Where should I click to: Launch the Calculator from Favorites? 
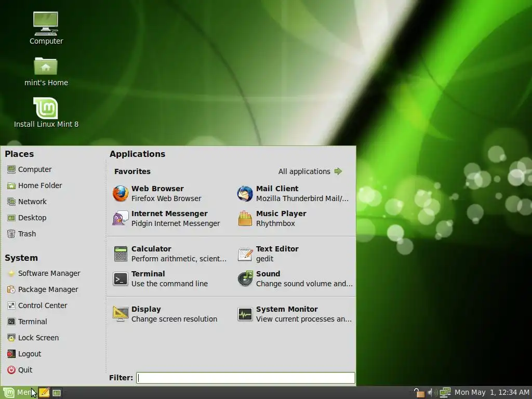point(170,254)
